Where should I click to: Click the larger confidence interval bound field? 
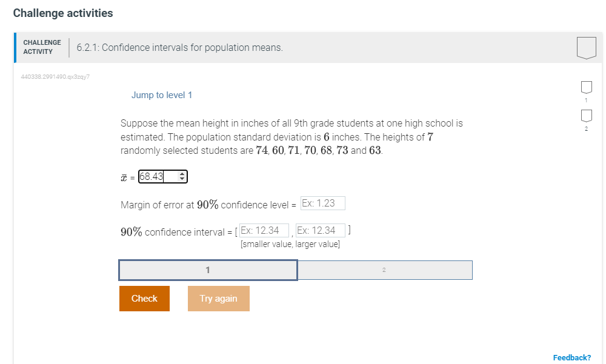point(322,230)
